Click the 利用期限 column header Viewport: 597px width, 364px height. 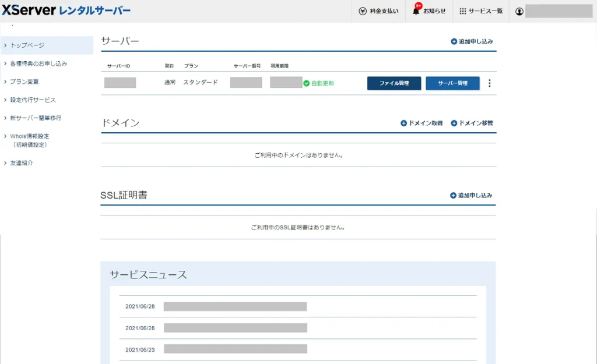[x=279, y=66]
